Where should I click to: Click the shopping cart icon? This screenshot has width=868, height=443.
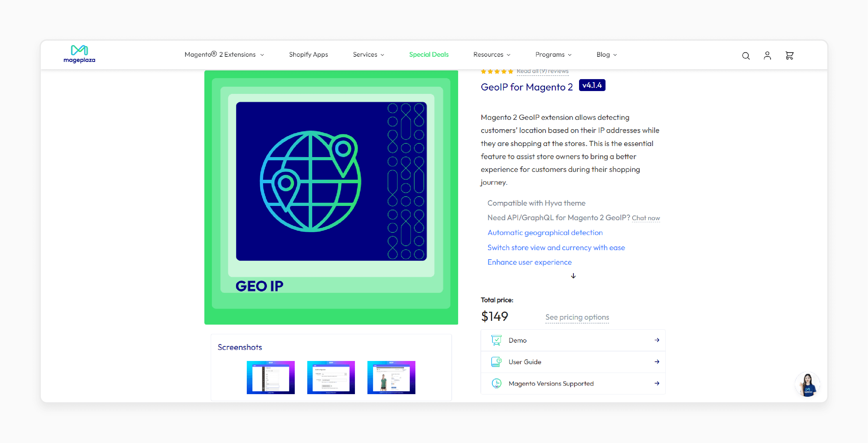[789, 55]
